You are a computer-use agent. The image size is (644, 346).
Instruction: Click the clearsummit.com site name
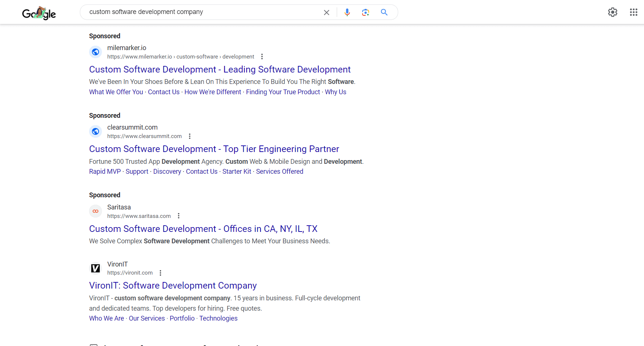click(x=132, y=127)
